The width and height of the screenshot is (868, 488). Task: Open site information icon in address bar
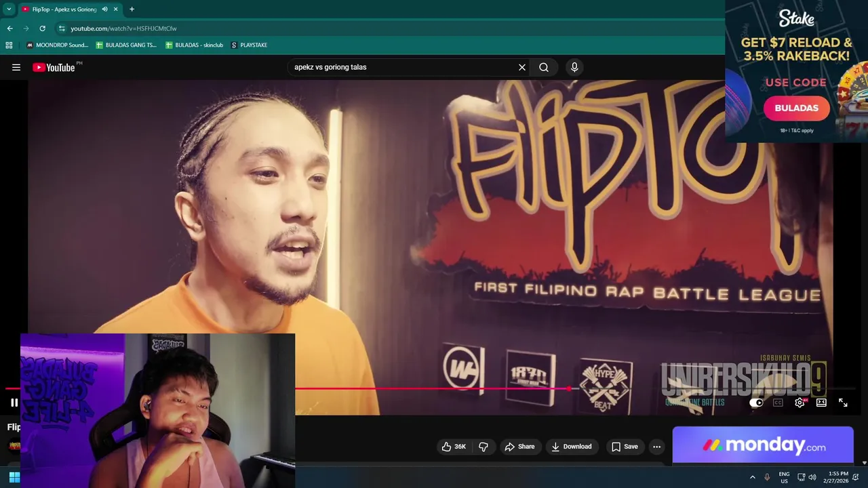pyautogui.click(x=62, y=28)
